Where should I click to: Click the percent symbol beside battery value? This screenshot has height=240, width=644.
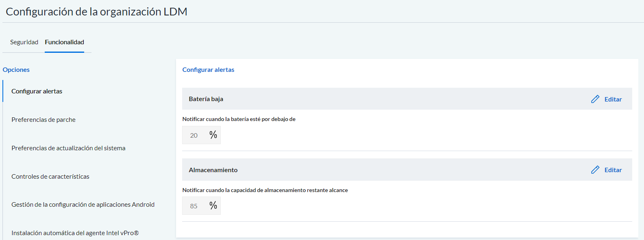tap(213, 135)
